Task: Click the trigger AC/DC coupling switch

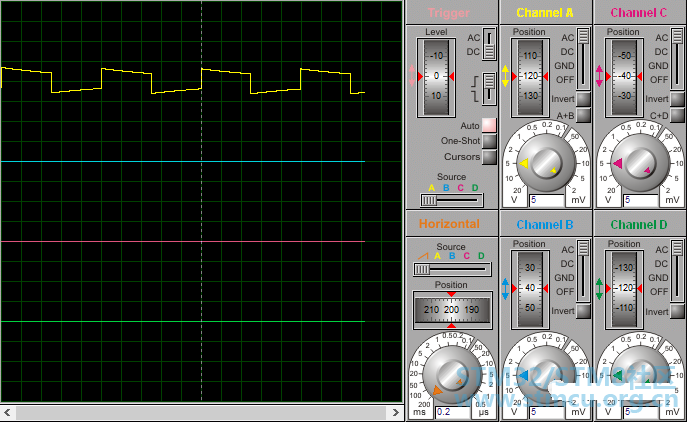Action: coord(489,44)
